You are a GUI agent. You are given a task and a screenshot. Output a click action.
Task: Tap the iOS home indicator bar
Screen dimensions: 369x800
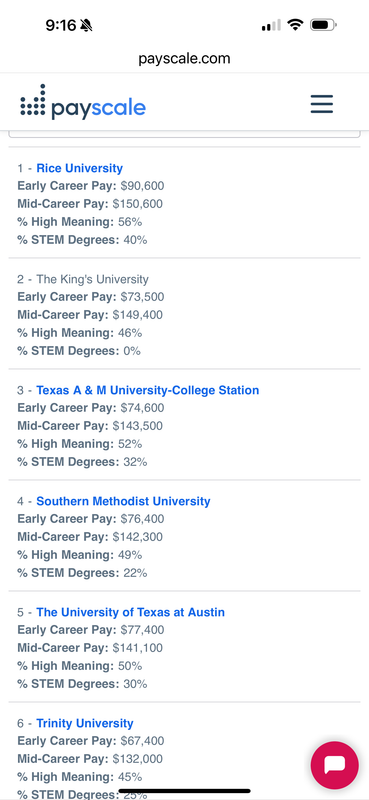coord(184,791)
